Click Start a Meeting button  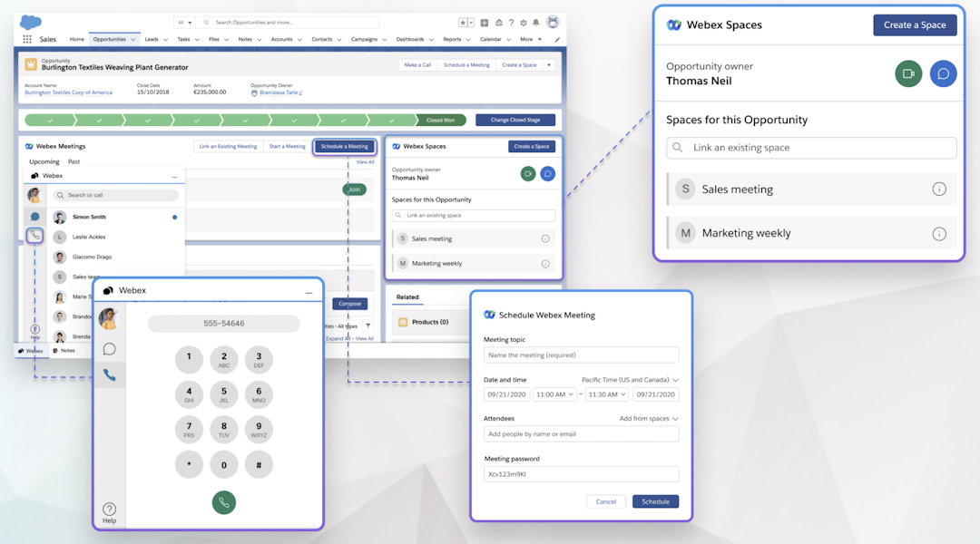287,146
